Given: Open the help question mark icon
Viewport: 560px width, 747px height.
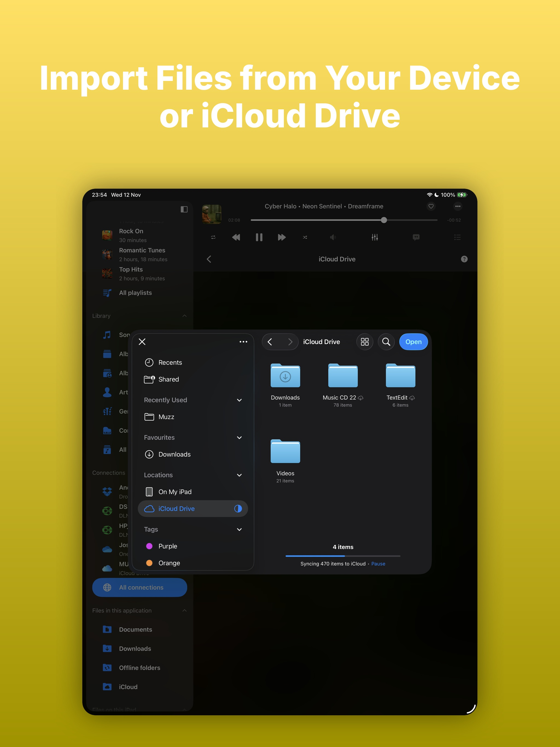Looking at the screenshot, I should [464, 259].
